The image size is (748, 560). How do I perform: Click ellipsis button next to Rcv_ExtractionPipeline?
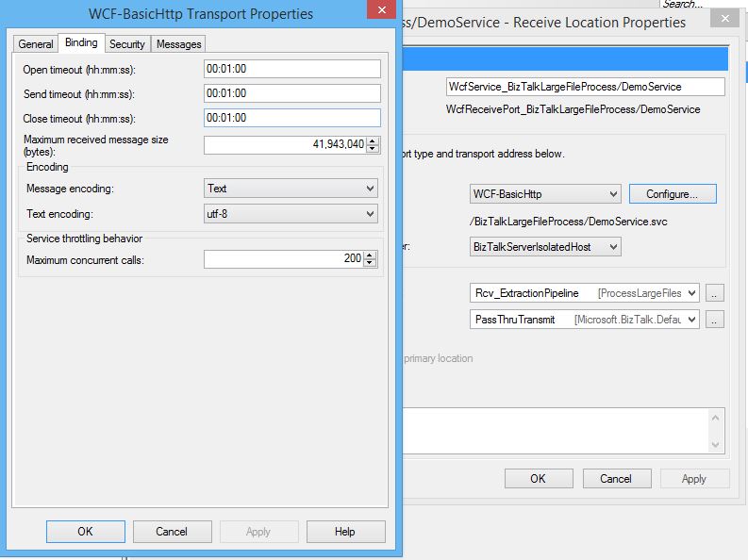click(x=715, y=293)
